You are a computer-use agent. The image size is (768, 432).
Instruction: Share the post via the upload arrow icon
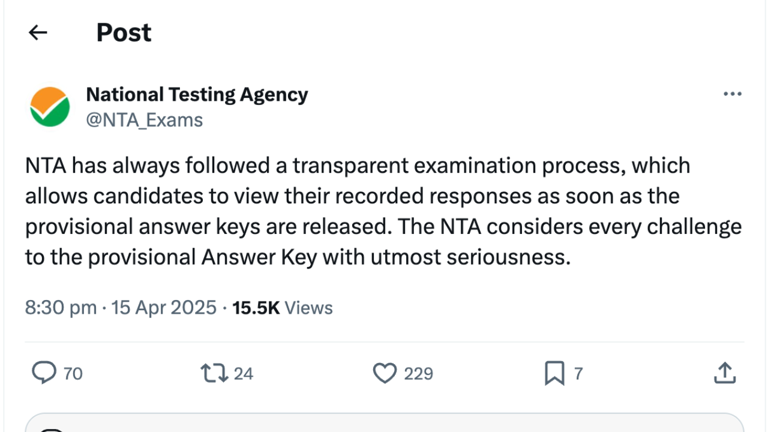pyautogui.click(x=725, y=373)
